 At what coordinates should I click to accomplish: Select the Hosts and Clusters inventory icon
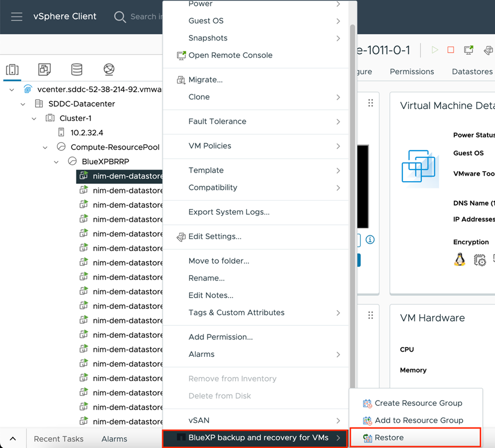[x=12, y=69]
